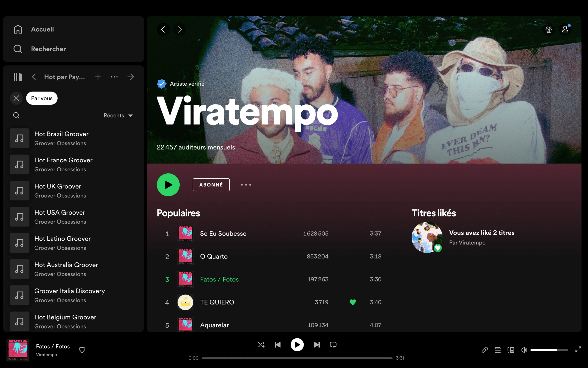The image size is (588, 368).
Task: Create a new playlist with plus icon
Action: tap(98, 77)
